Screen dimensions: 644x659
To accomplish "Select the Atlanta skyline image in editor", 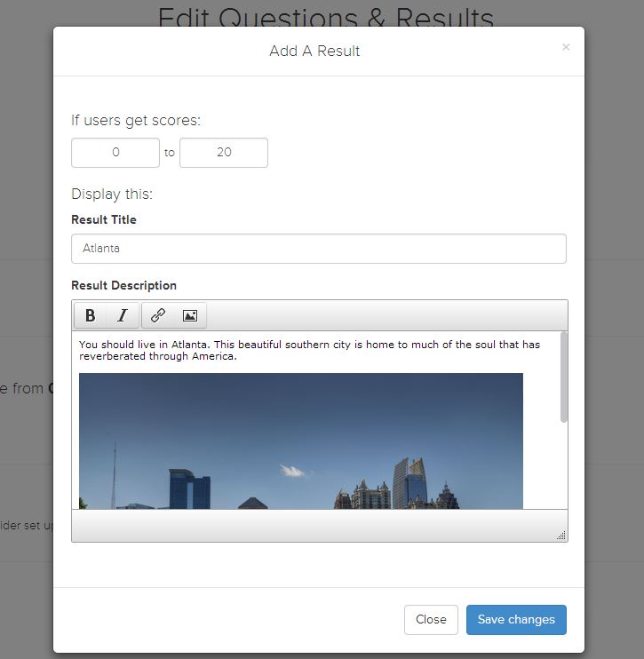I will [x=300, y=441].
